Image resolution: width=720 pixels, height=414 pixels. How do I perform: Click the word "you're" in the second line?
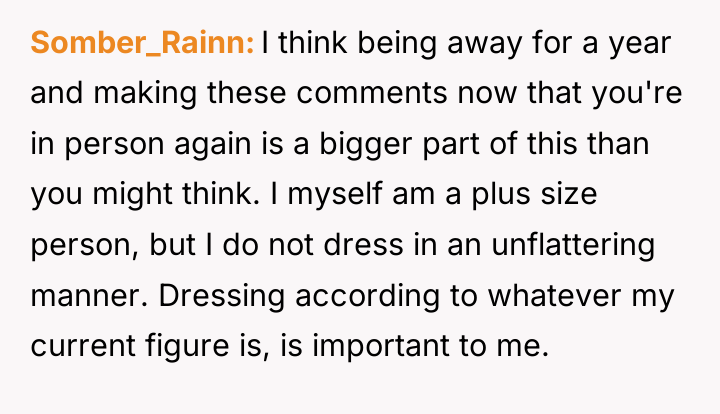[x=637, y=94]
